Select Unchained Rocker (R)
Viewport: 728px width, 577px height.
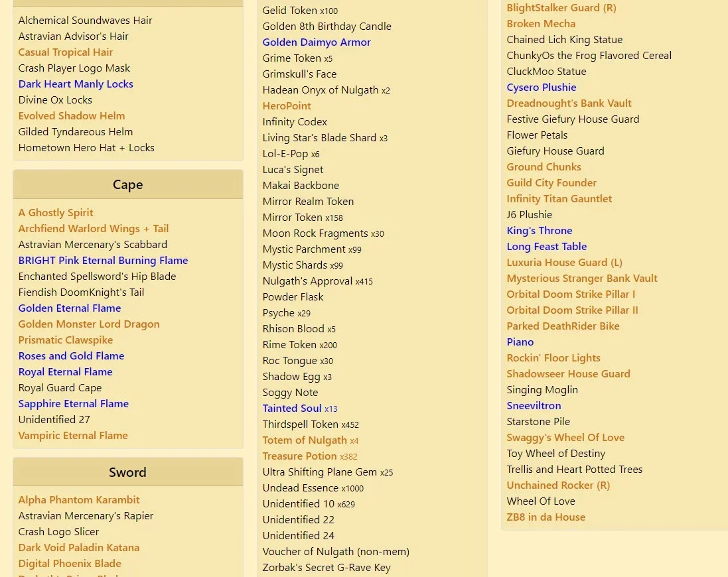(558, 485)
